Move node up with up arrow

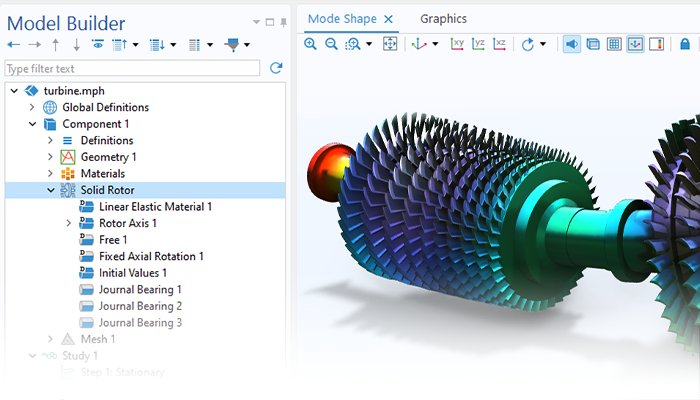[55, 45]
